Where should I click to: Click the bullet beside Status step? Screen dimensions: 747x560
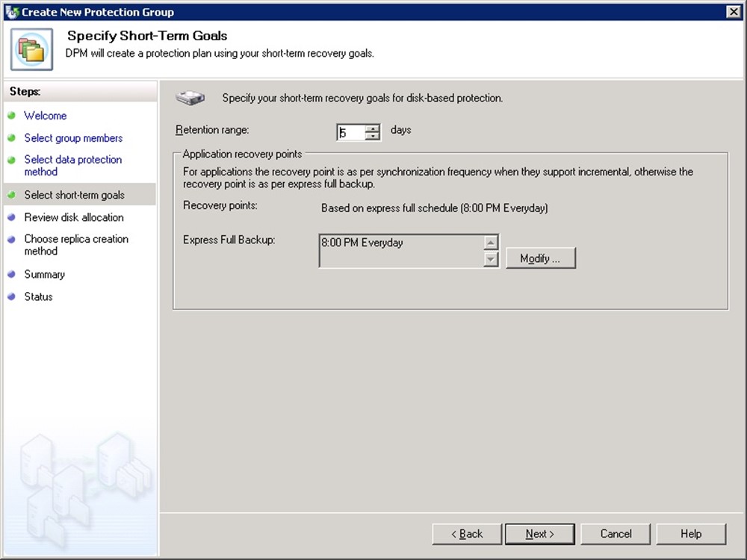point(11,297)
